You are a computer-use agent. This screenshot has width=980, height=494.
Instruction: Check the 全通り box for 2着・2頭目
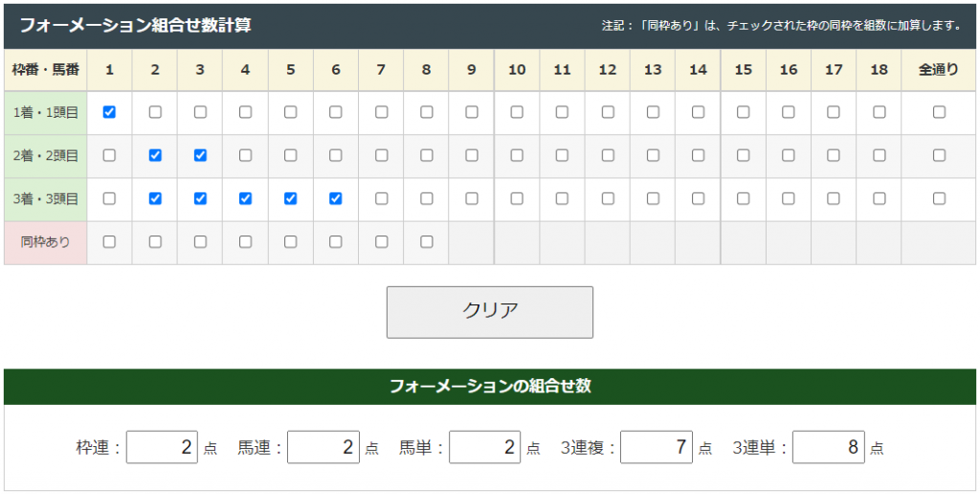pos(939,155)
